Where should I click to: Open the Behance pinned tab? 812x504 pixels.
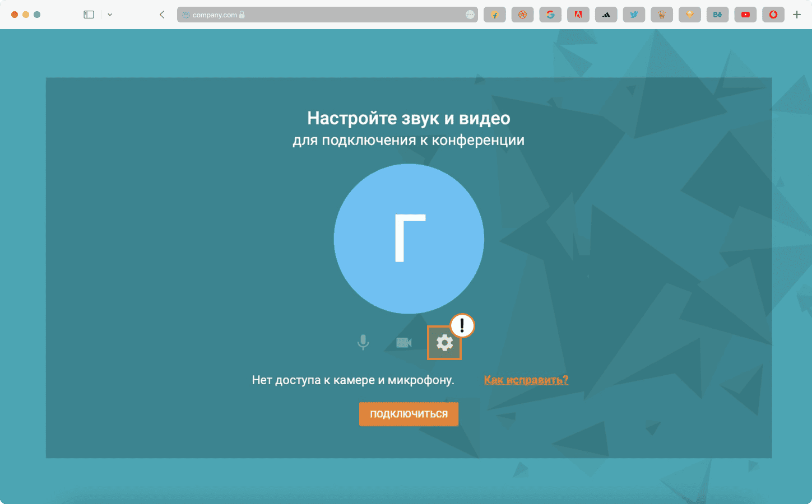point(718,15)
